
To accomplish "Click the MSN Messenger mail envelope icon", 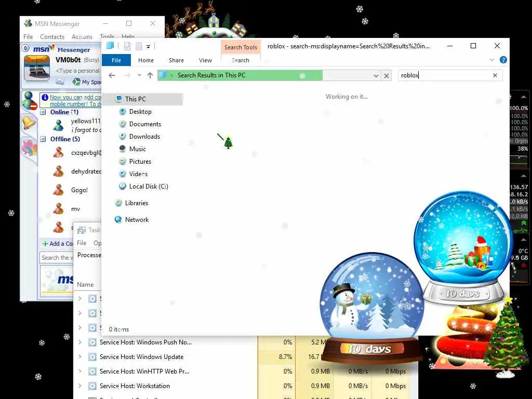I will click(60, 82).
